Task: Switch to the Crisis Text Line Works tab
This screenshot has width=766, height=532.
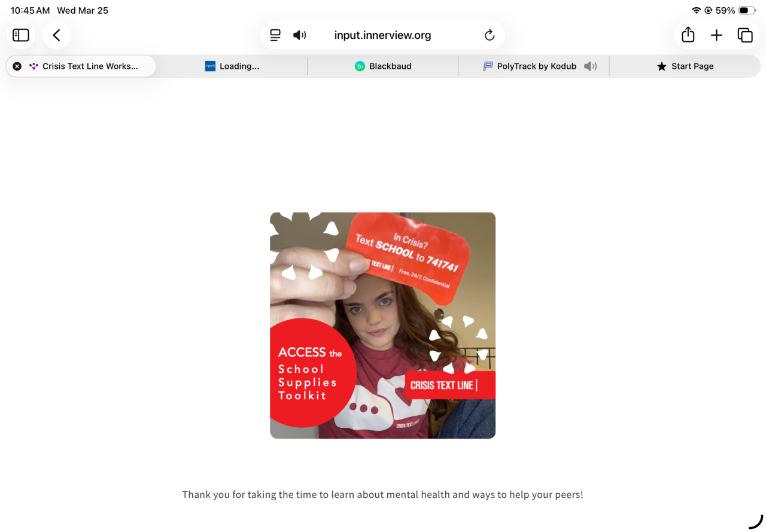Action: click(x=81, y=66)
